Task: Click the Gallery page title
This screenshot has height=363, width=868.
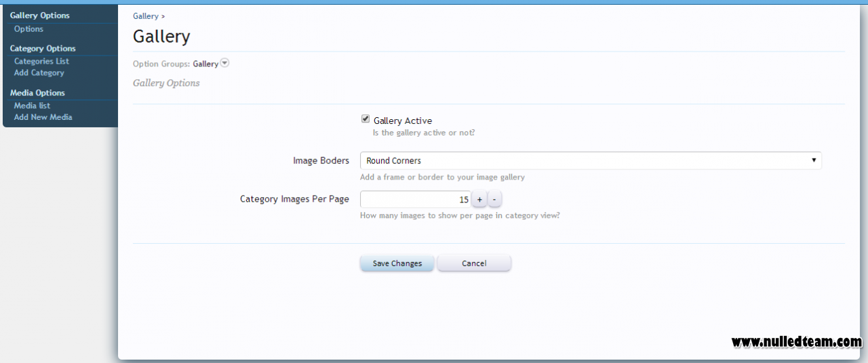Action: [x=161, y=36]
